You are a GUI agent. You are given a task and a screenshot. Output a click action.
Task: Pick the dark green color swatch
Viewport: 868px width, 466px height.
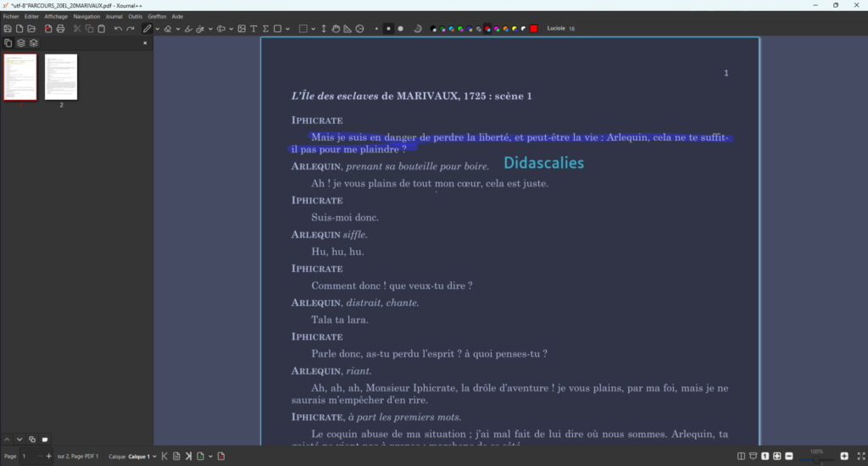[442, 29]
